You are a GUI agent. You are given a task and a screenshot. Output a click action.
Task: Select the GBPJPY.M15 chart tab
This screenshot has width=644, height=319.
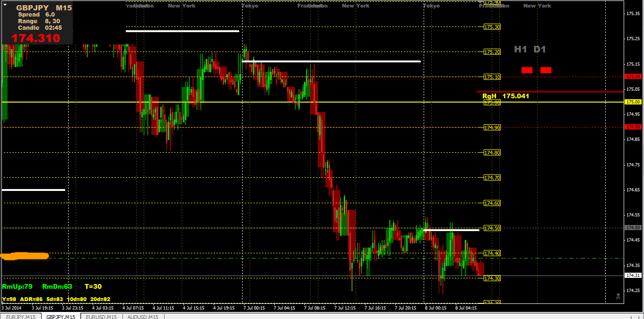pyautogui.click(x=61, y=317)
